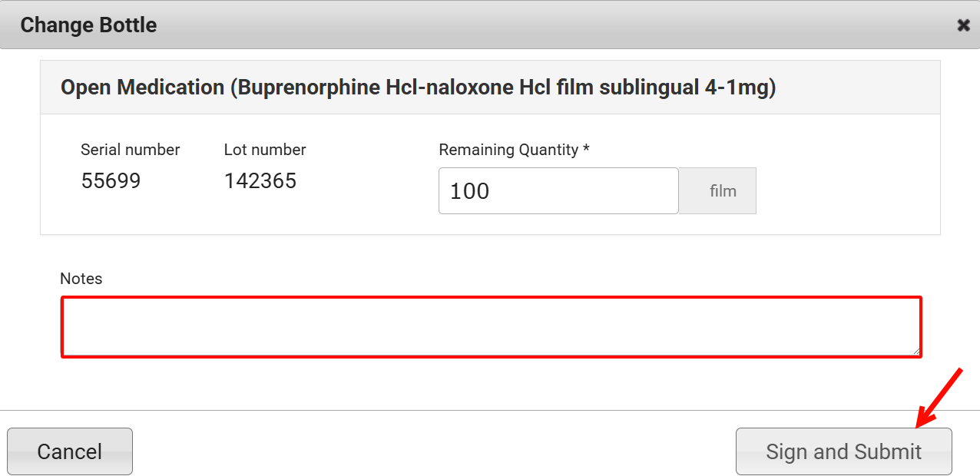Viewport: 980px width, 476px height.
Task: Click the Notes label
Action: [81, 279]
